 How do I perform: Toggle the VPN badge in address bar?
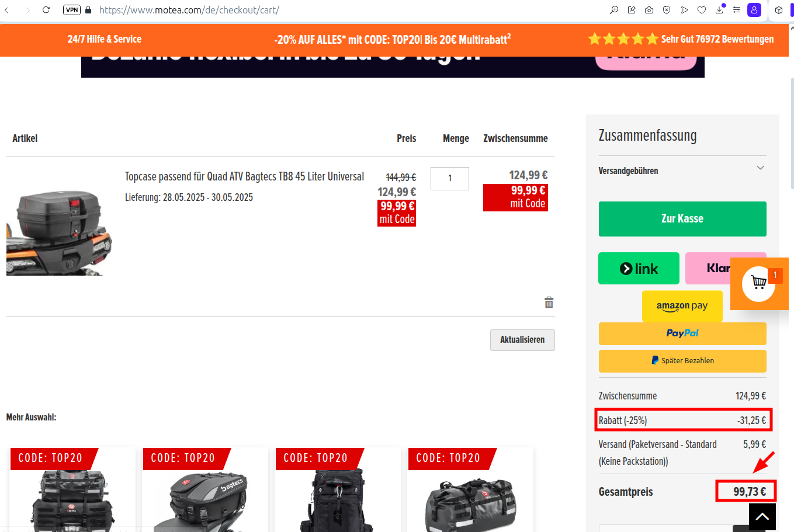pos(72,10)
